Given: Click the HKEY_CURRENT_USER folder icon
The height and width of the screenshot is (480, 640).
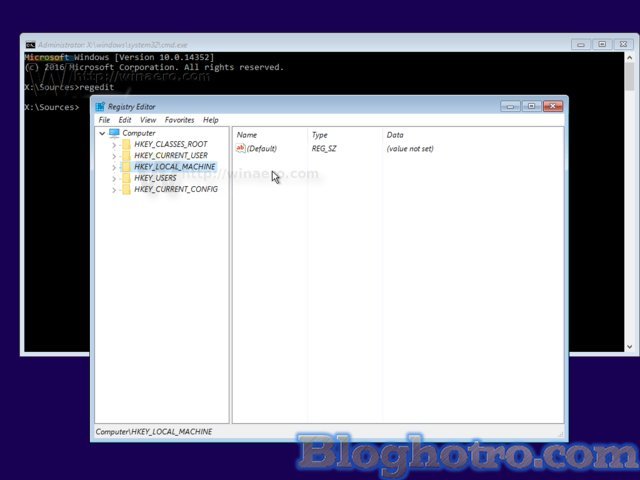Looking at the screenshot, I should pyautogui.click(x=126, y=155).
